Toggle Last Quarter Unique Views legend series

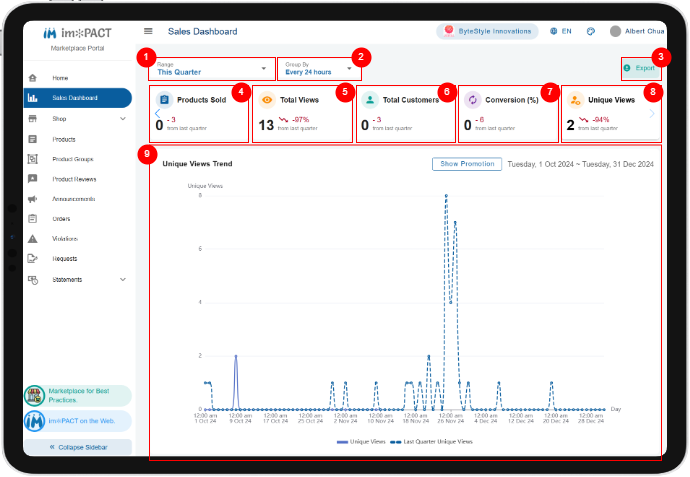pos(431,441)
